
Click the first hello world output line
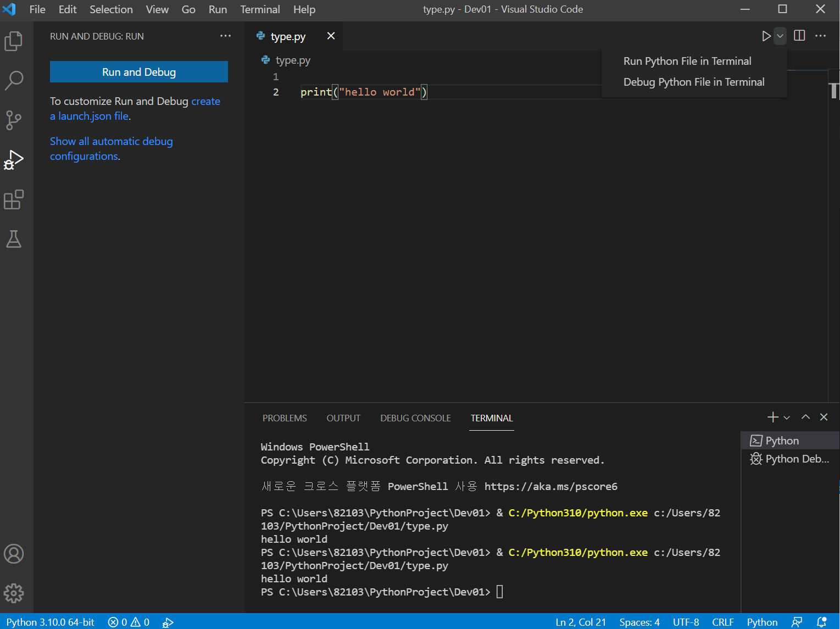click(294, 539)
